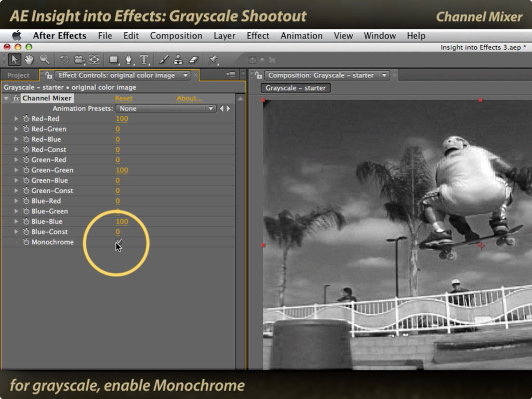Select the Pan Behind tool

click(95, 60)
